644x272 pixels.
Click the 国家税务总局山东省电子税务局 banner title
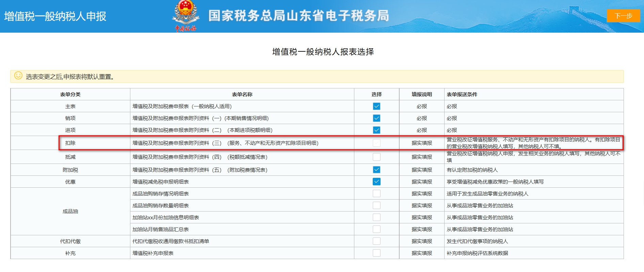tap(299, 16)
